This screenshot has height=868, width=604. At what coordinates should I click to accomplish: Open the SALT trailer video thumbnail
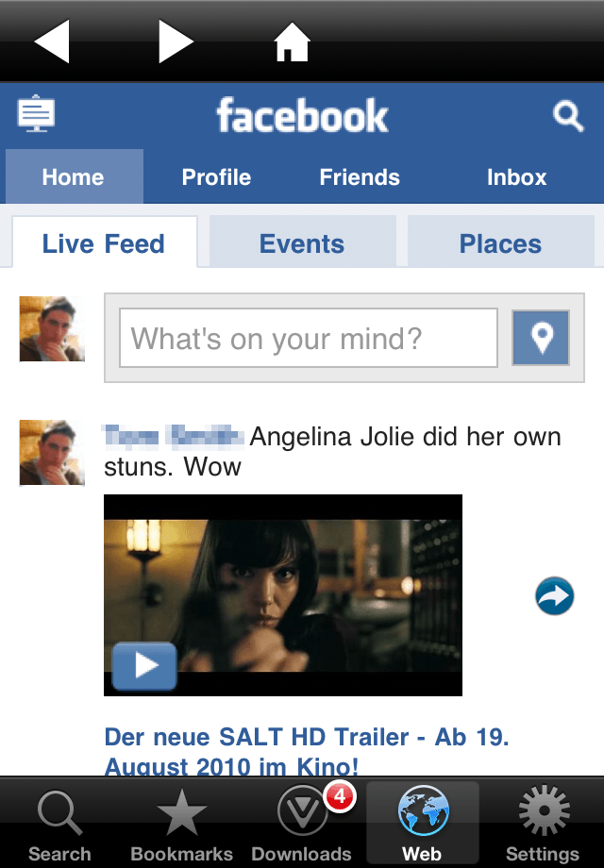pos(283,595)
